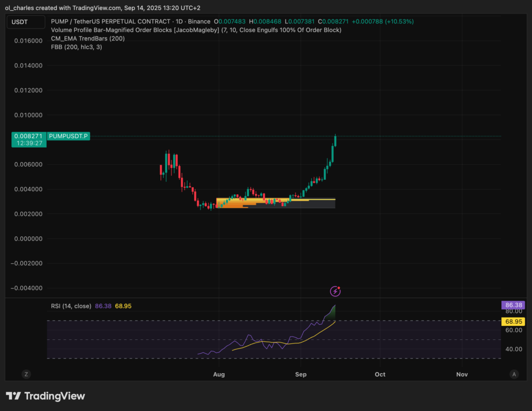
Task: Select the CM_EMA TrendBars (200) indicator legend
Action: point(88,38)
